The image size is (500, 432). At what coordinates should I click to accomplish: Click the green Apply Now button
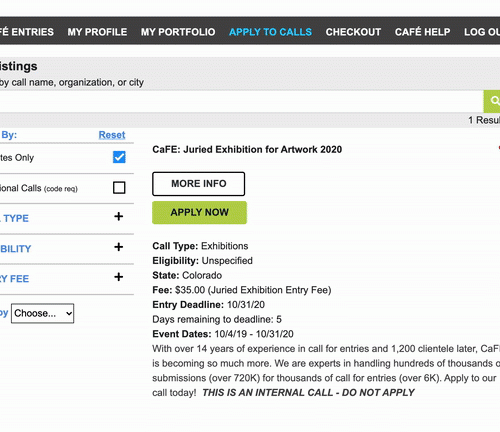(x=199, y=212)
